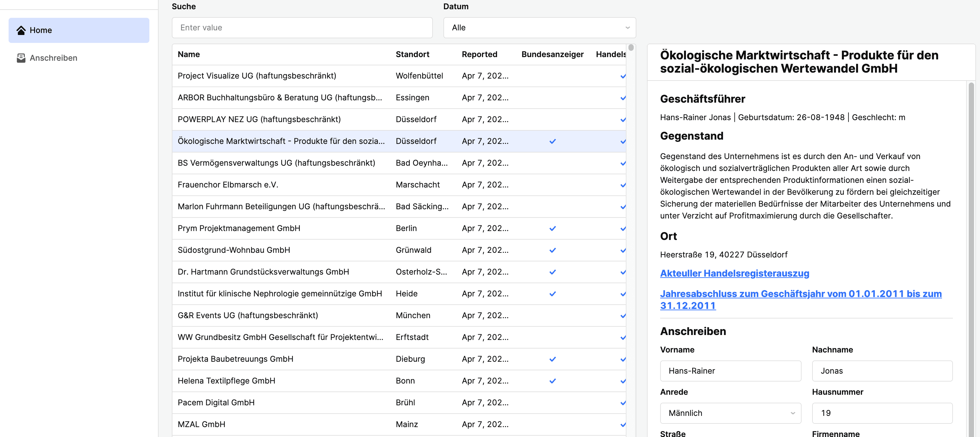Select row Projekta Baubetreuungs GmbH
The height and width of the screenshot is (437, 980).
point(399,359)
